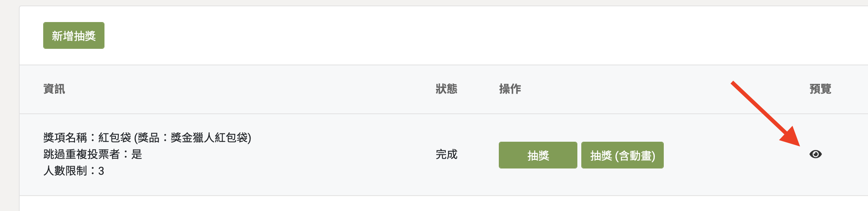Start the draw with the 抽獎 button
The height and width of the screenshot is (211, 868).
tap(538, 155)
